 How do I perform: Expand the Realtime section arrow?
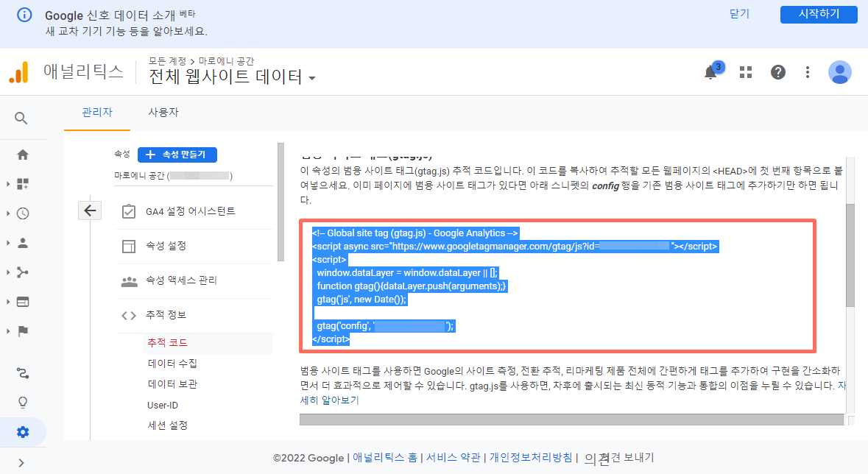click(8, 213)
